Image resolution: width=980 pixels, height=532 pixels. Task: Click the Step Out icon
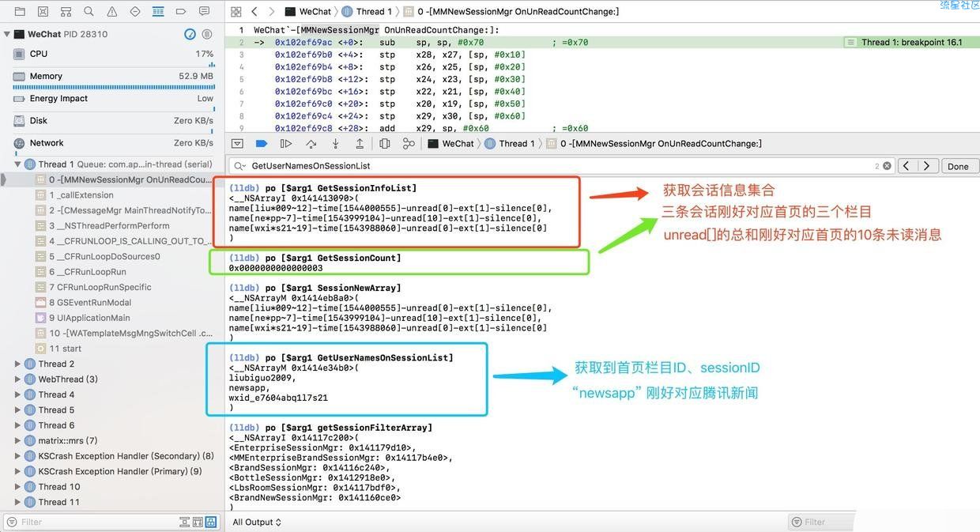pyautogui.click(x=360, y=144)
